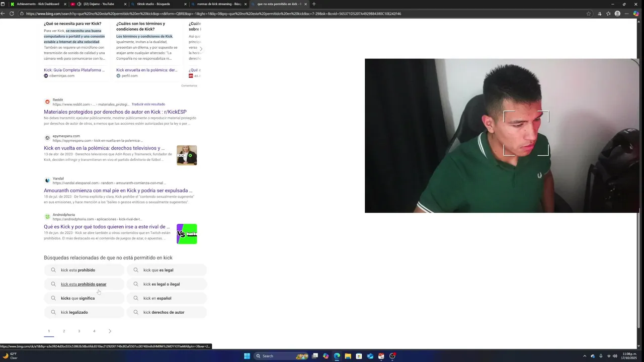Click Traducir este resultado link
The image size is (644, 362).
pyautogui.click(x=148, y=104)
